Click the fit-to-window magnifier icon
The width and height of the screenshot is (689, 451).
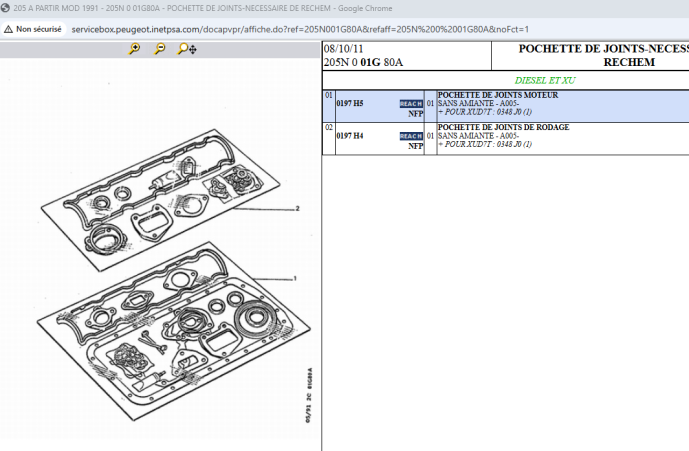pos(185,49)
